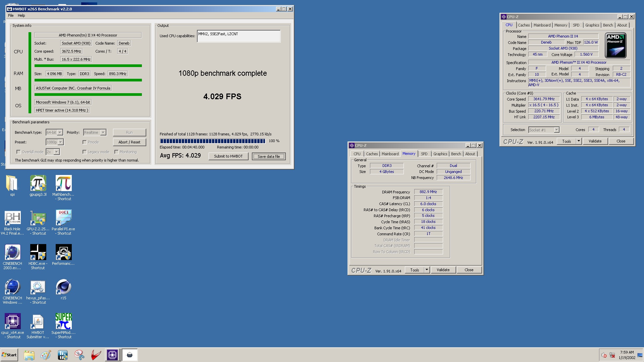Expand the Overkill 2x multiplier dropdown
This screenshot has width=644, height=362.
(x=57, y=152)
